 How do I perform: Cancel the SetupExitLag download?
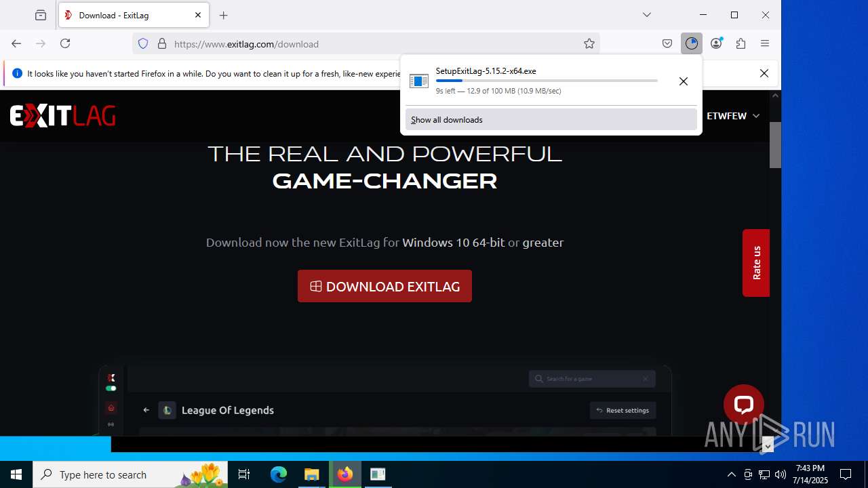[684, 81]
